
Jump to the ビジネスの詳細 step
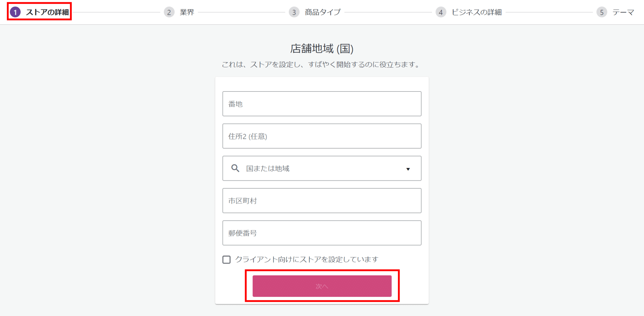pos(476,12)
